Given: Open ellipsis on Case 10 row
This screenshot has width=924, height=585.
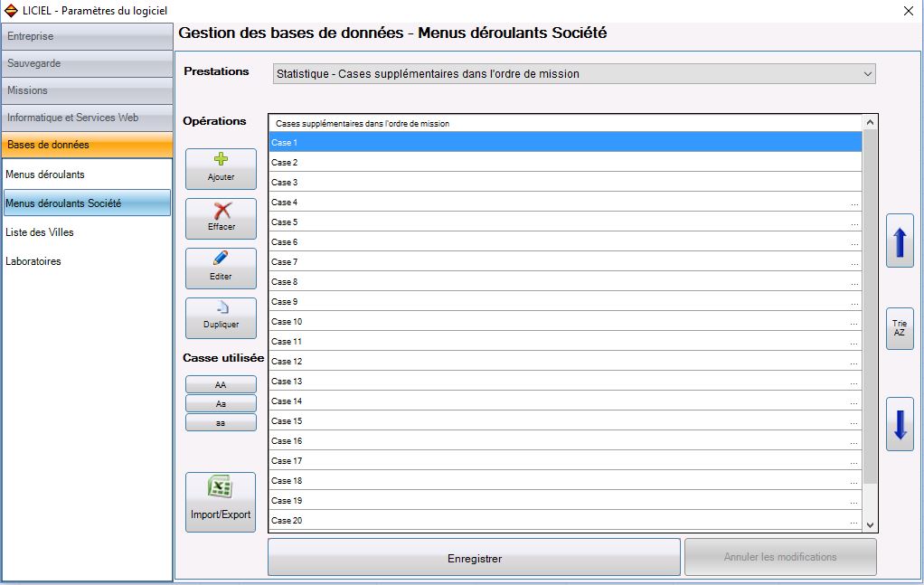Looking at the screenshot, I should point(854,322).
